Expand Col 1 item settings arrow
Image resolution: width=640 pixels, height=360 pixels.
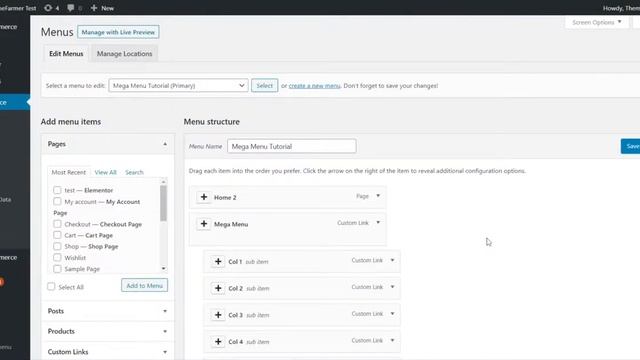392,260
